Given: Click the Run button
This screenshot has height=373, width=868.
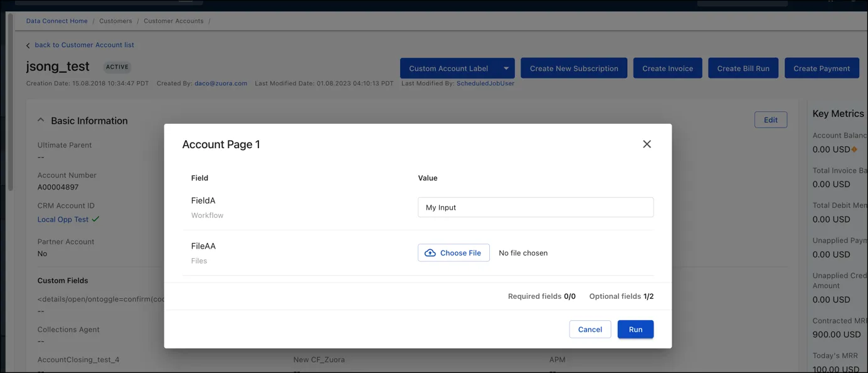Looking at the screenshot, I should point(635,330).
